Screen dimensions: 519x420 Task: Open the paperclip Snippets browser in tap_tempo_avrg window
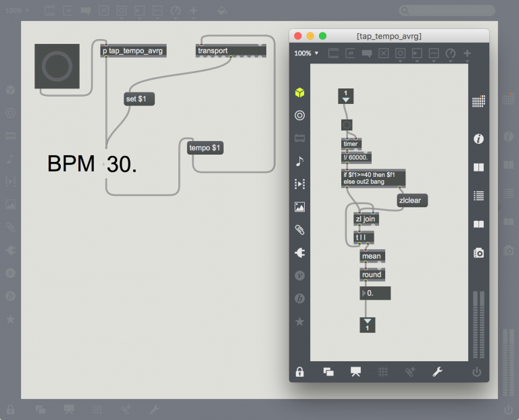tap(299, 230)
